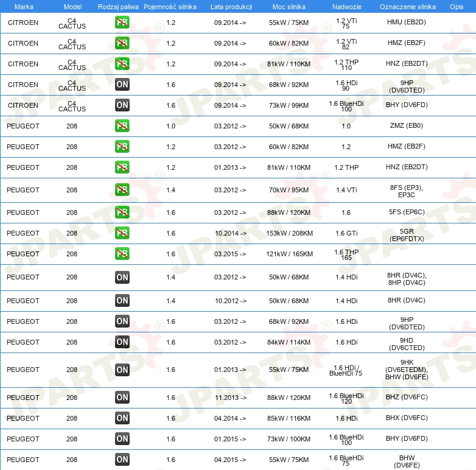Click petrol icon in 5GR (EP6FDTX) row
This screenshot has width=476, height=470.
[x=122, y=233]
